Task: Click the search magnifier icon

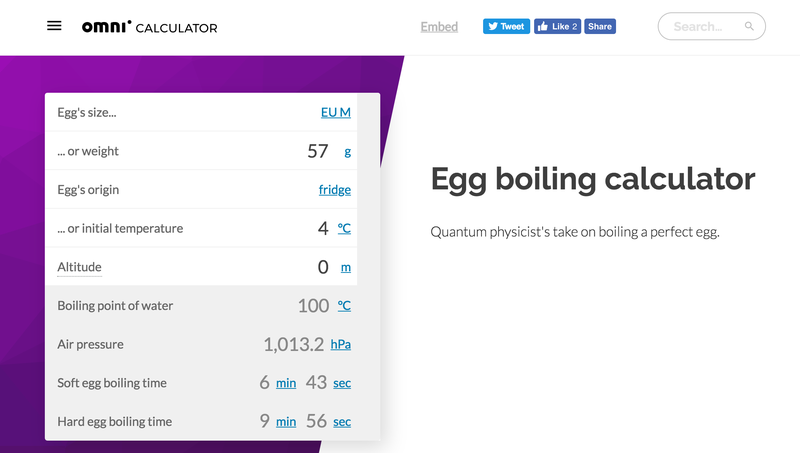Action: point(749,26)
